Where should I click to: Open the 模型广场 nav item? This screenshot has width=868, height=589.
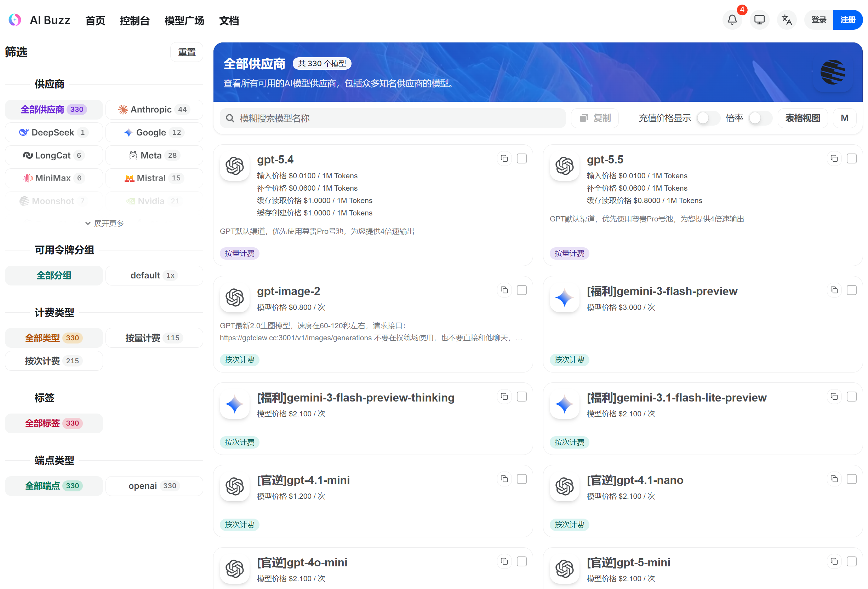tap(184, 21)
